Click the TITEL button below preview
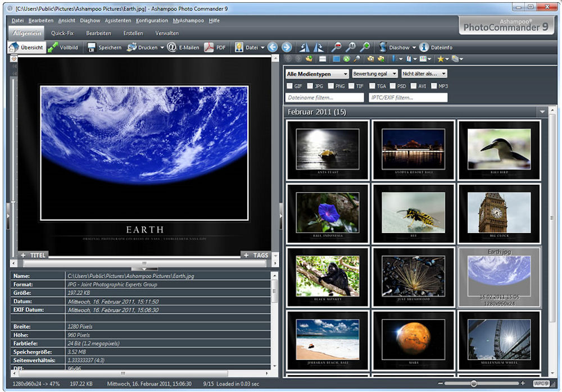 33,255
